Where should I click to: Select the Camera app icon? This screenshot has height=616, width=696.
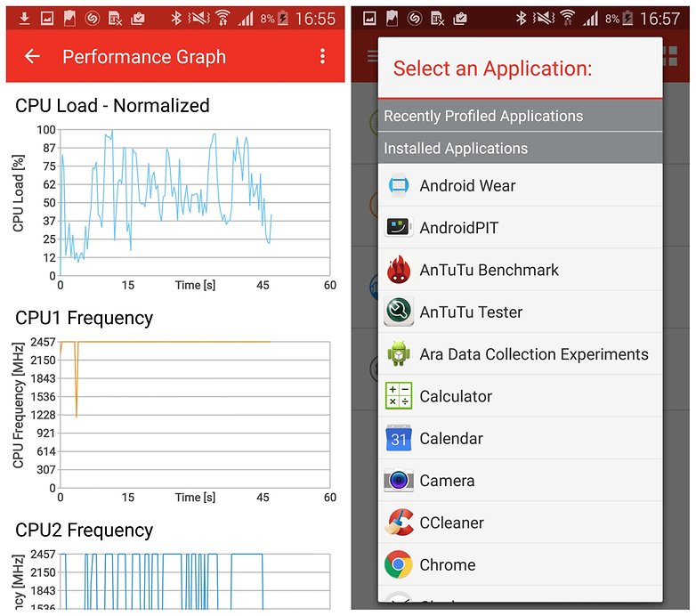[399, 481]
